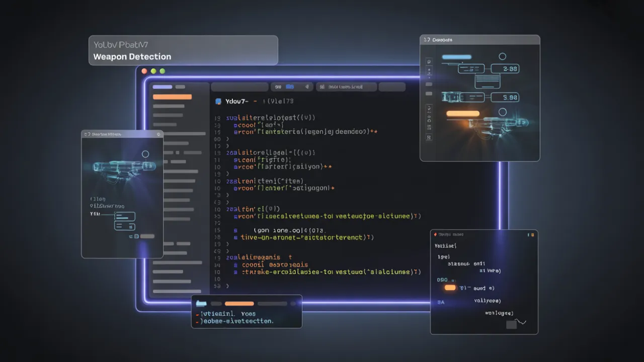This screenshot has height=362, width=644.
Task: Select the wrench icon in the Datasets sidebar strip
Action: click(x=429, y=108)
